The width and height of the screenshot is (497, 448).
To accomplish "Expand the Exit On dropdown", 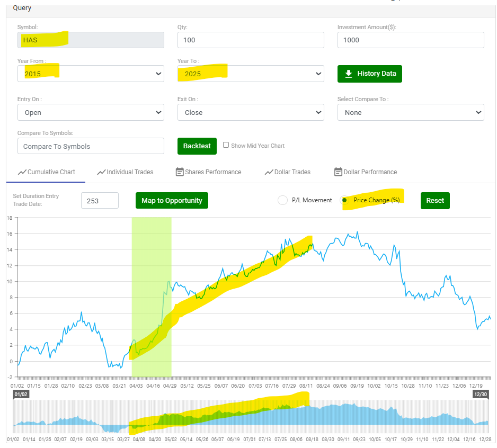I will coord(251,112).
